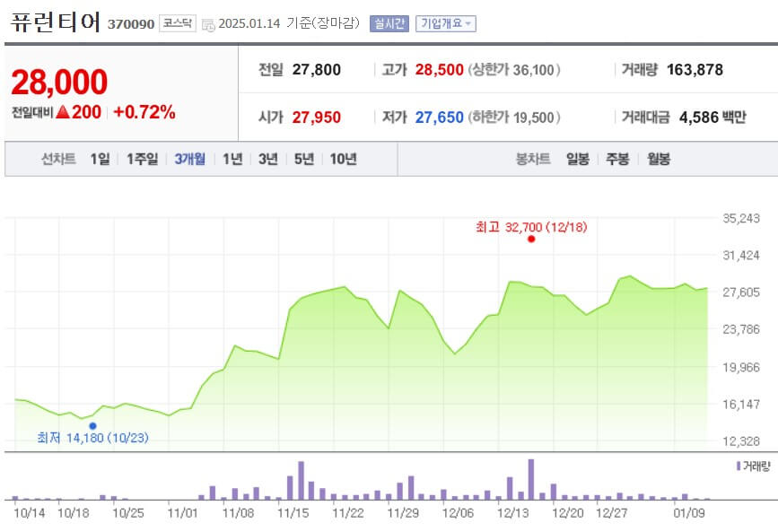Click the 실시간 button
The height and width of the screenshot is (532, 778).
(x=389, y=23)
